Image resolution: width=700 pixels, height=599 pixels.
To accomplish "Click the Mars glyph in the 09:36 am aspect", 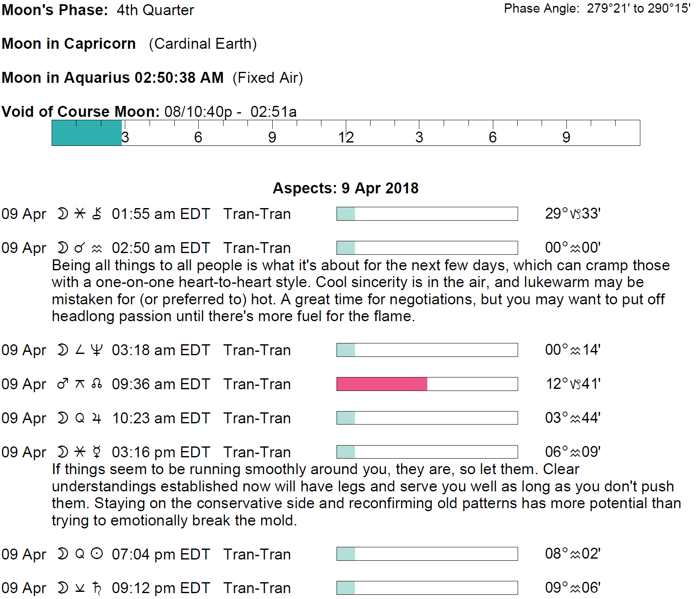I will [x=63, y=384].
